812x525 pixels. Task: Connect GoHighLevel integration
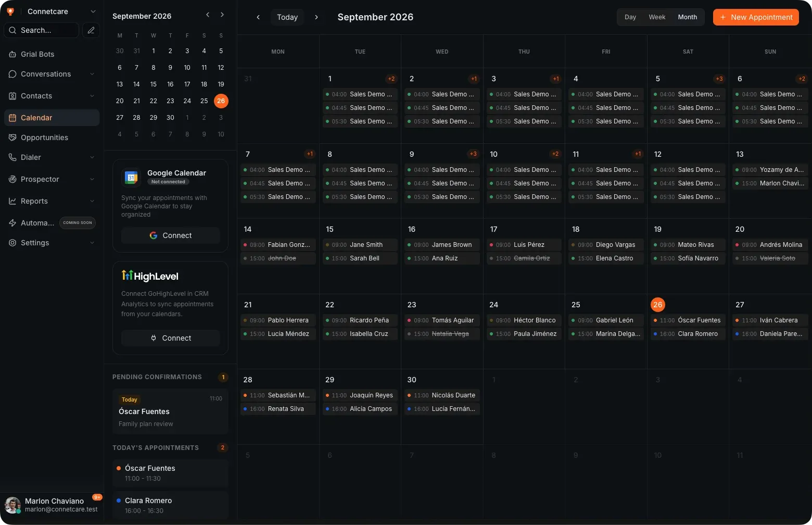(x=171, y=338)
